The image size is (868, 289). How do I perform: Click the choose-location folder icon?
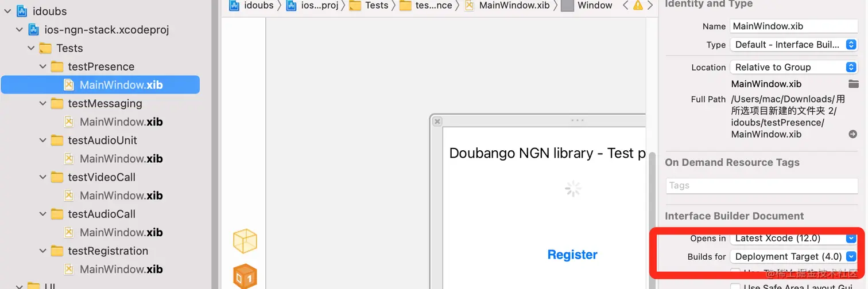pyautogui.click(x=853, y=84)
